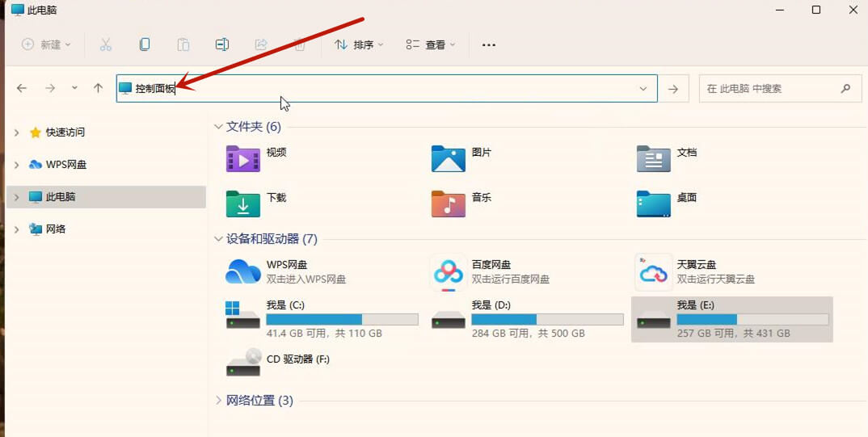
Task: Select the CD 驱动器 (F:) icon
Action: pos(243,363)
